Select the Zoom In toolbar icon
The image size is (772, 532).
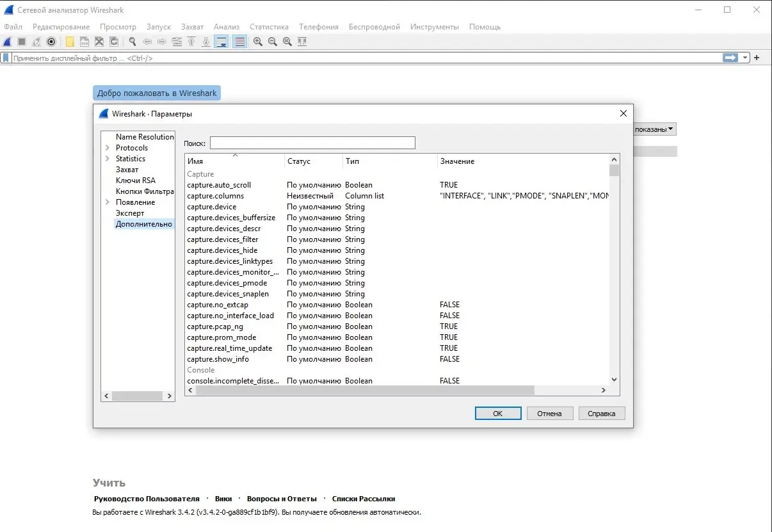(257, 42)
